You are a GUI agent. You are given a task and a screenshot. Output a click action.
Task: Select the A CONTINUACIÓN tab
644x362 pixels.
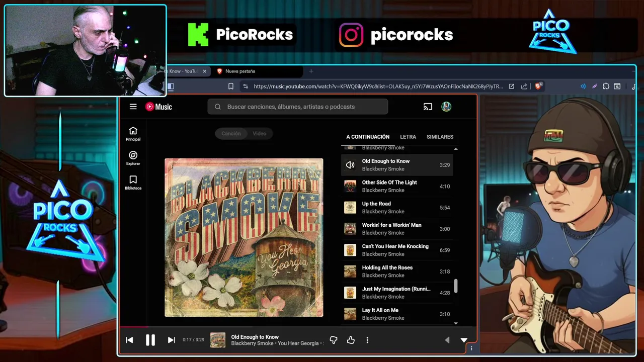pos(368,137)
